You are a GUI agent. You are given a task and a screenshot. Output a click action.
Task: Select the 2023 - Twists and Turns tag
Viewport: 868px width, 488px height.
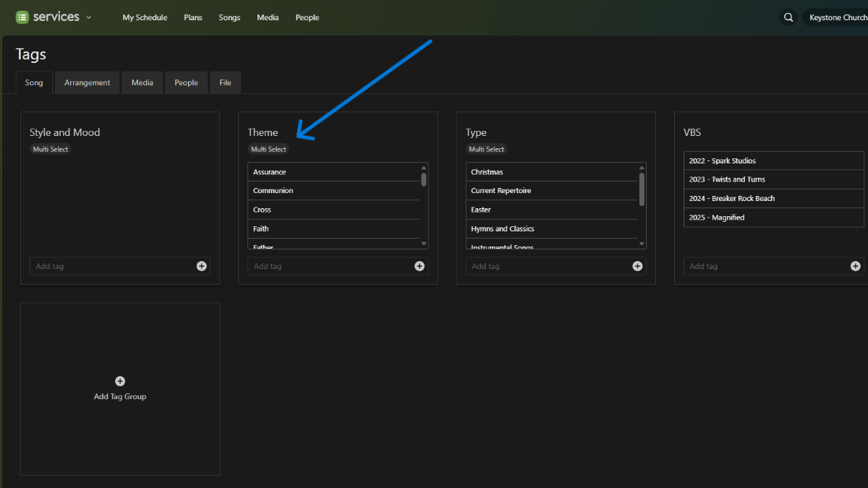click(x=774, y=179)
